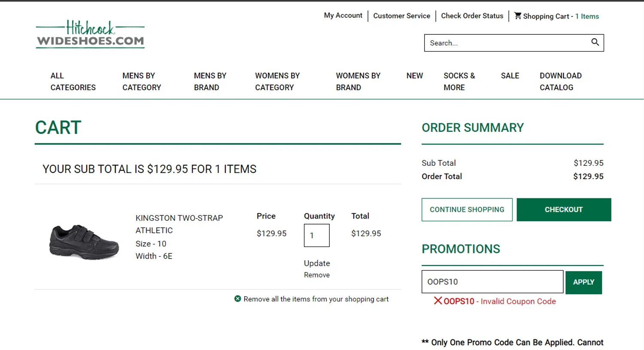Click the Quantity input box
Image resolution: width=644 pixels, height=350 pixels.
317,235
